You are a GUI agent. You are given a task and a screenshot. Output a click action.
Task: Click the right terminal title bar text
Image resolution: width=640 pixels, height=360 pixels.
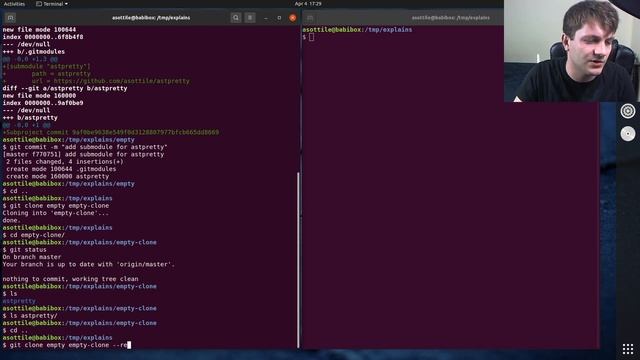pos(451,18)
